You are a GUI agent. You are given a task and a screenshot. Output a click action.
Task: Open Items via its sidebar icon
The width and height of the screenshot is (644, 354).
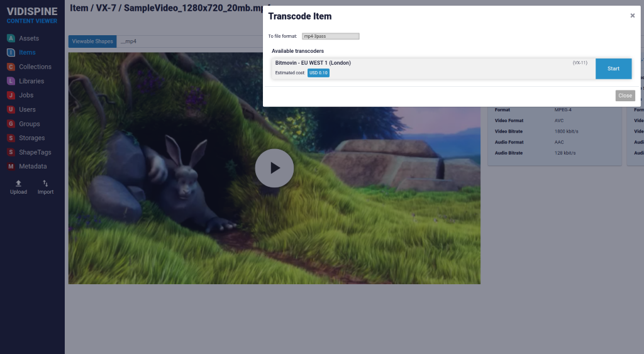[x=11, y=53]
